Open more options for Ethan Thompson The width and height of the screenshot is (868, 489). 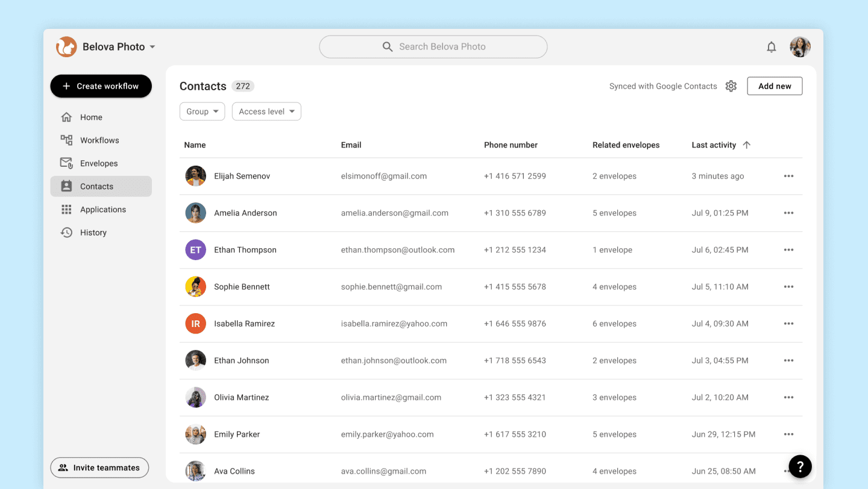coord(788,250)
